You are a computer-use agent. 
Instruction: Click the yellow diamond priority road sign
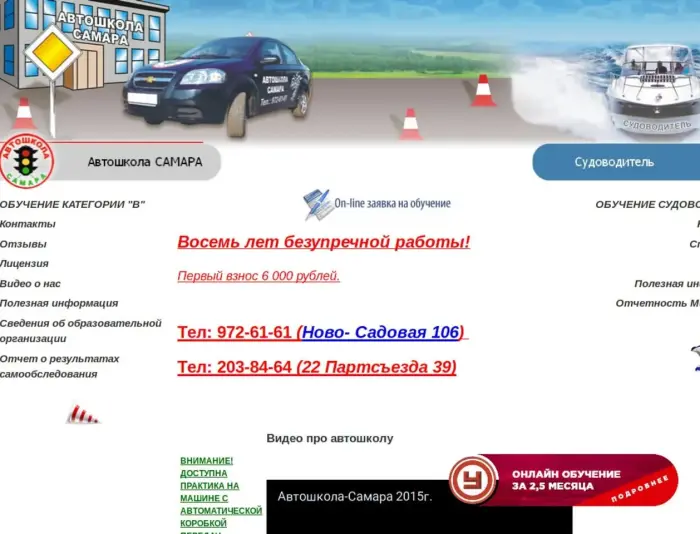(x=52, y=55)
